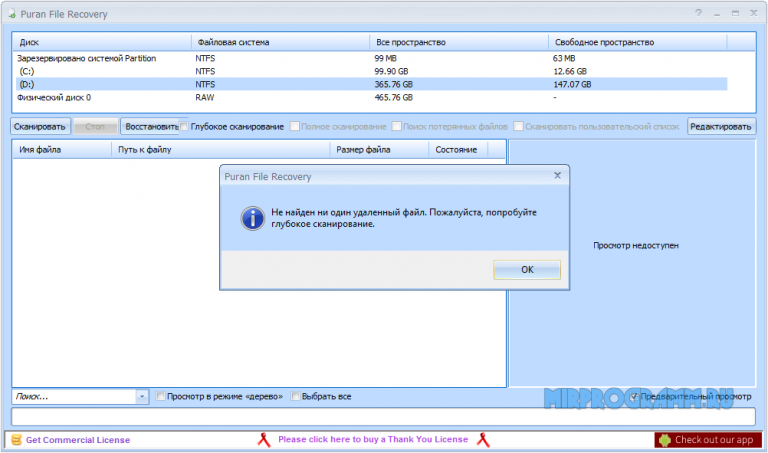768x453 pixels.
Task: Select the (C:) drive row
Action: pyautogui.click(x=371, y=72)
